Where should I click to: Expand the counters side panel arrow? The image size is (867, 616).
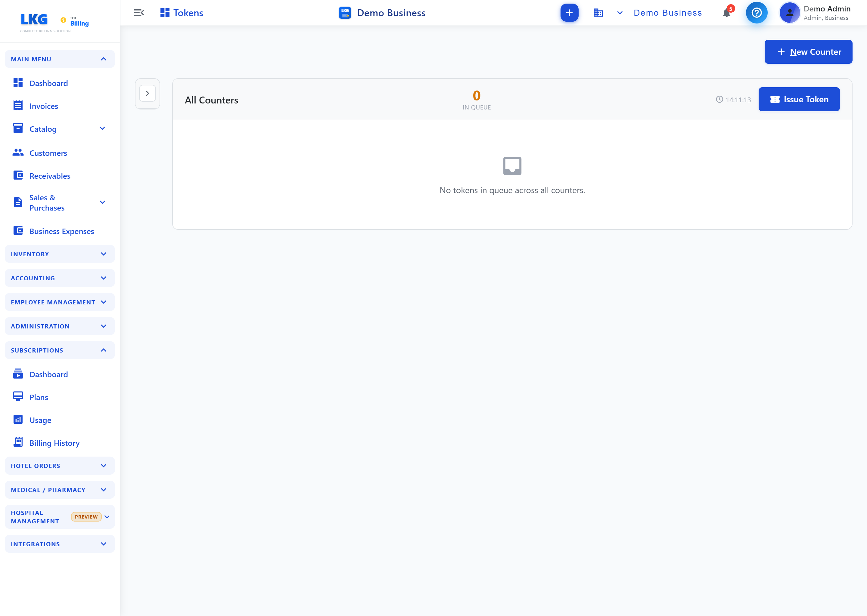point(148,93)
